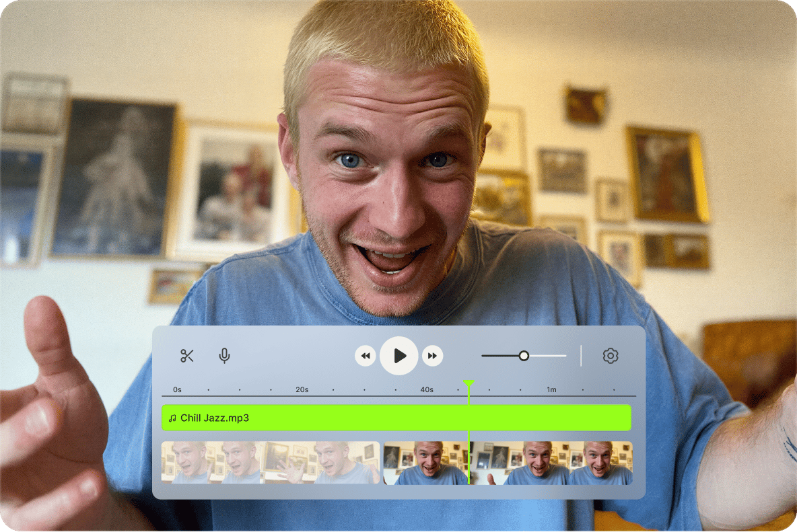Click the 40s mark on timeline ruler
The width and height of the screenshot is (797, 532).
click(427, 389)
